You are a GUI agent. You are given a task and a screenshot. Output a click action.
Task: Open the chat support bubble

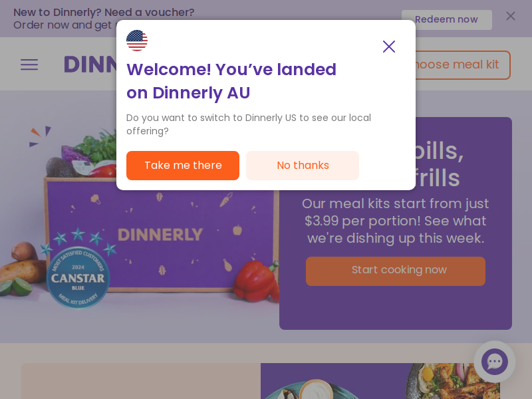[x=494, y=362]
